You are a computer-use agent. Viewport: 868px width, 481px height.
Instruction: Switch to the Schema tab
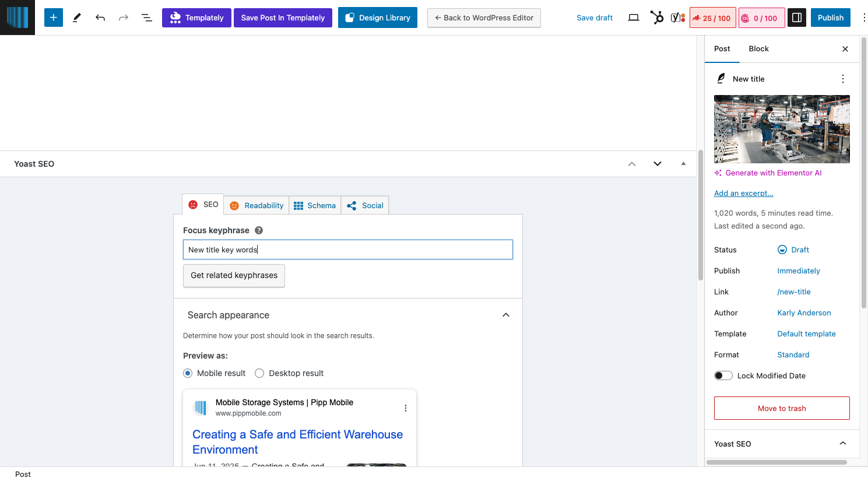(x=315, y=205)
